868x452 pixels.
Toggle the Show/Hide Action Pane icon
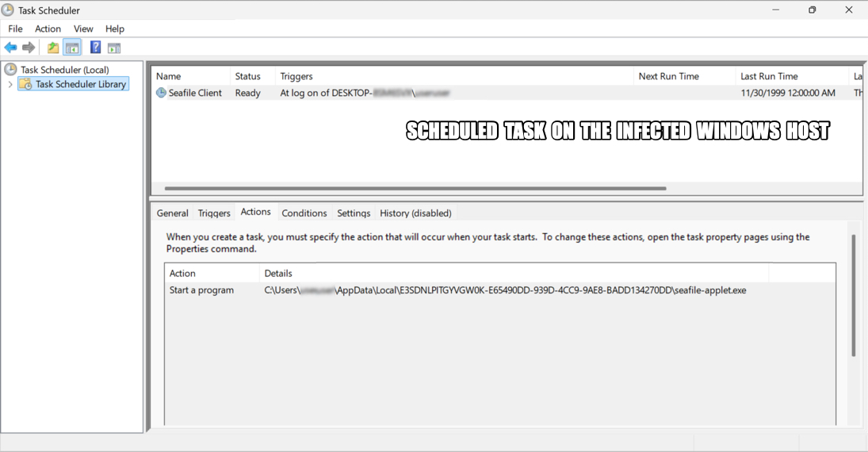pos(114,48)
